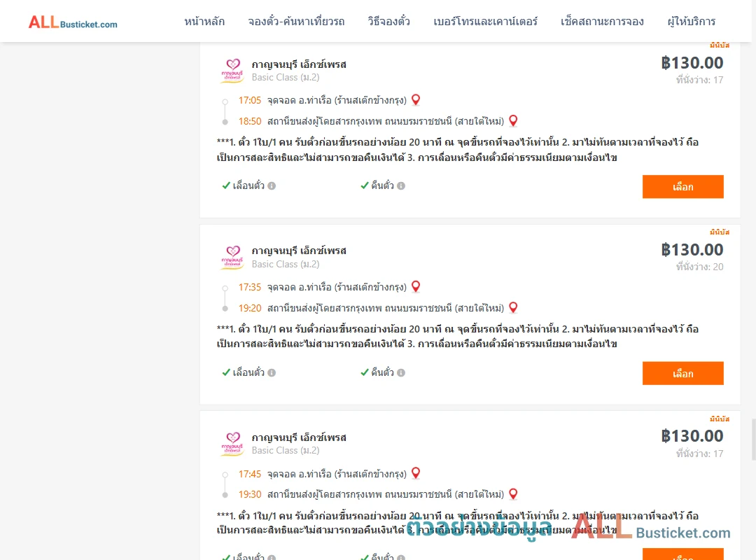Click operator logo on 17:35 trip card

click(232, 258)
